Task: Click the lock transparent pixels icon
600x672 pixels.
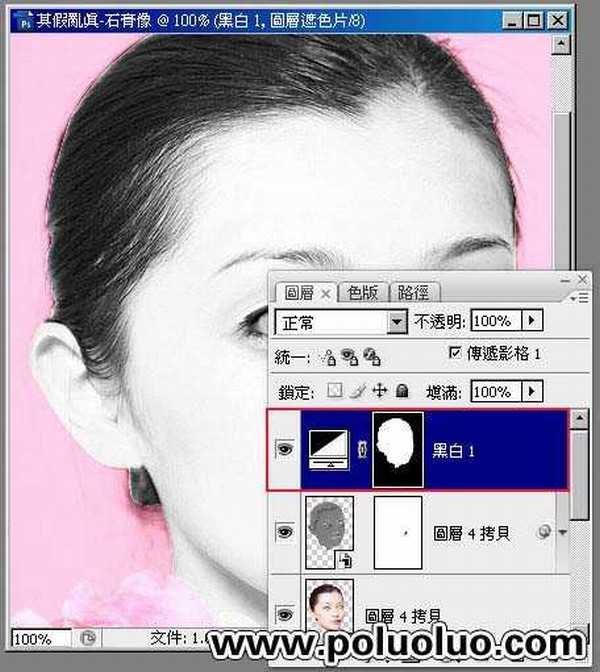Action: (x=336, y=390)
